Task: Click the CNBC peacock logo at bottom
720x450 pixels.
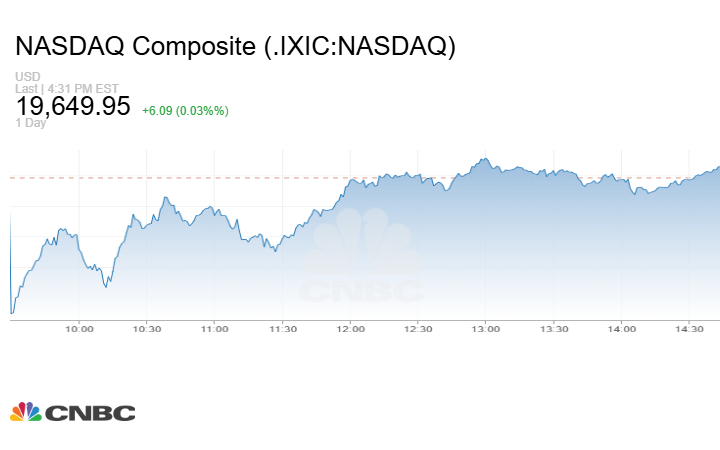Action: pyautogui.click(x=72, y=412)
